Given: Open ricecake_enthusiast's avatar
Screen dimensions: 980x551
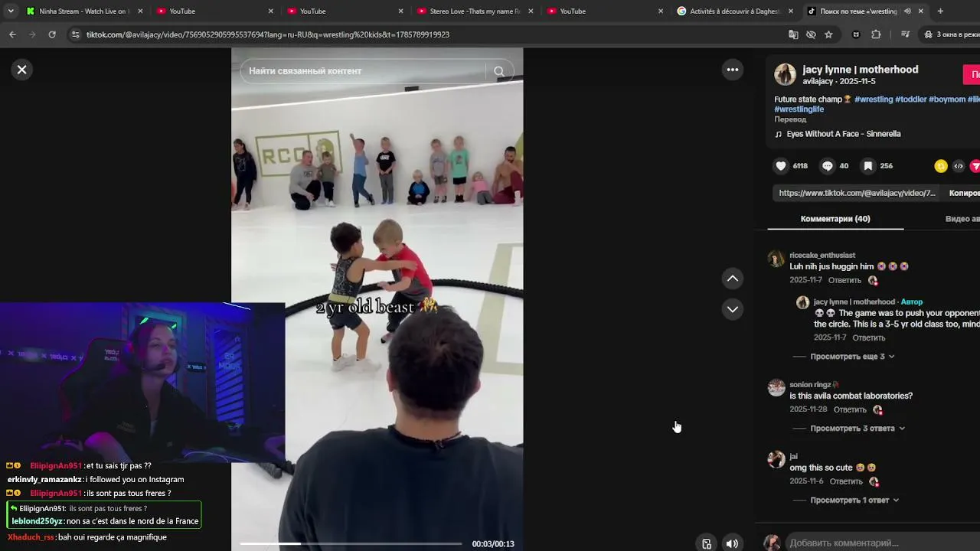Looking at the screenshot, I should (776, 259).
